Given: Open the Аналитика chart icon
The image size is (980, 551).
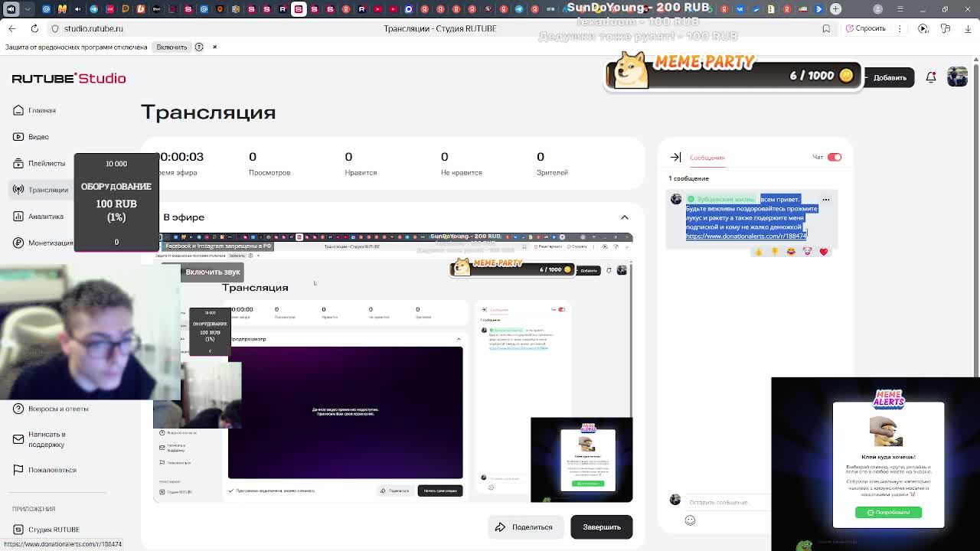Looking at the screenshot, I should [x=18, y=217].
